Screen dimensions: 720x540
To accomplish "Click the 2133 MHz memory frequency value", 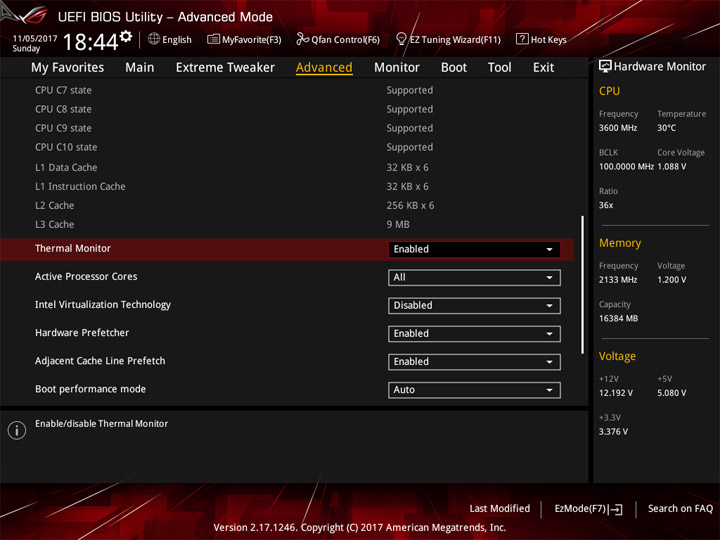I will pos(618,280).
